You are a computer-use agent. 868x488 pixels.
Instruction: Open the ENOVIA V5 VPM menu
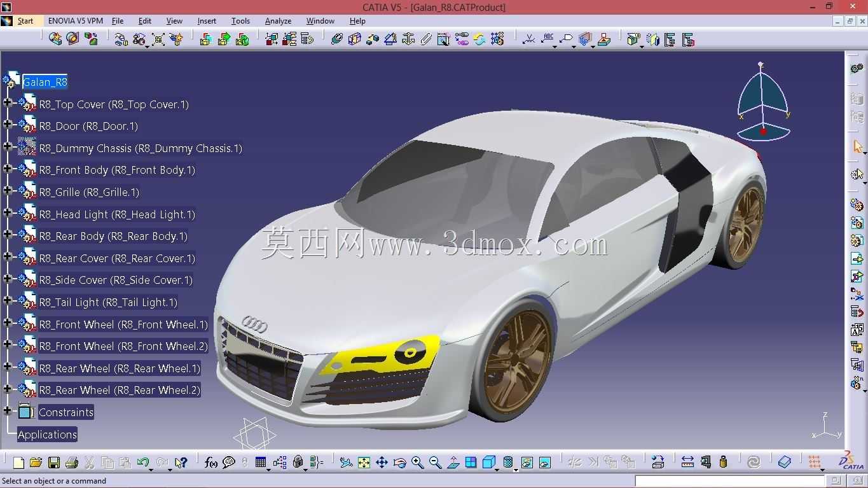76,21
